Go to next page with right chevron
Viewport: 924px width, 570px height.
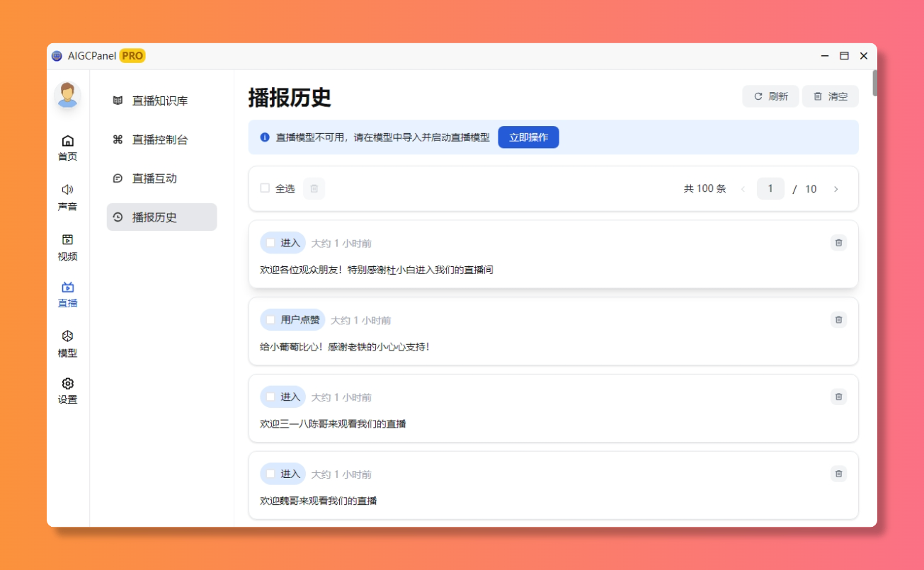tap(835, 189)
